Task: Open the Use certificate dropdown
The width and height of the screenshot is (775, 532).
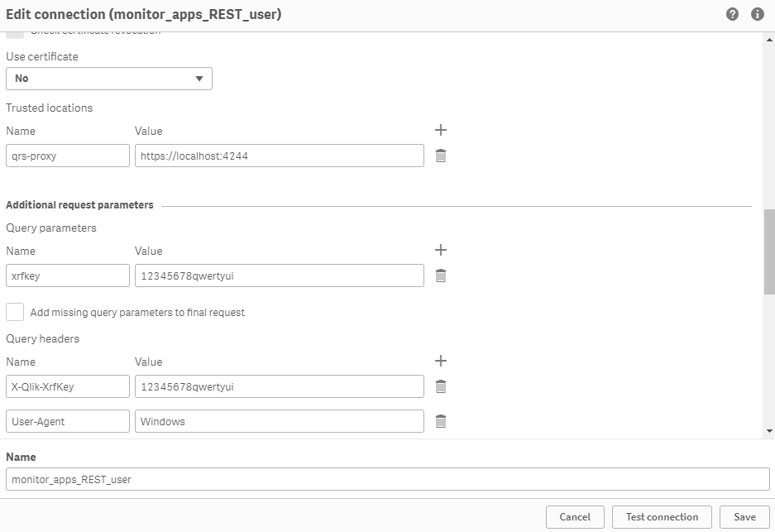Action: pyautogui.click(x=109, y=79)
